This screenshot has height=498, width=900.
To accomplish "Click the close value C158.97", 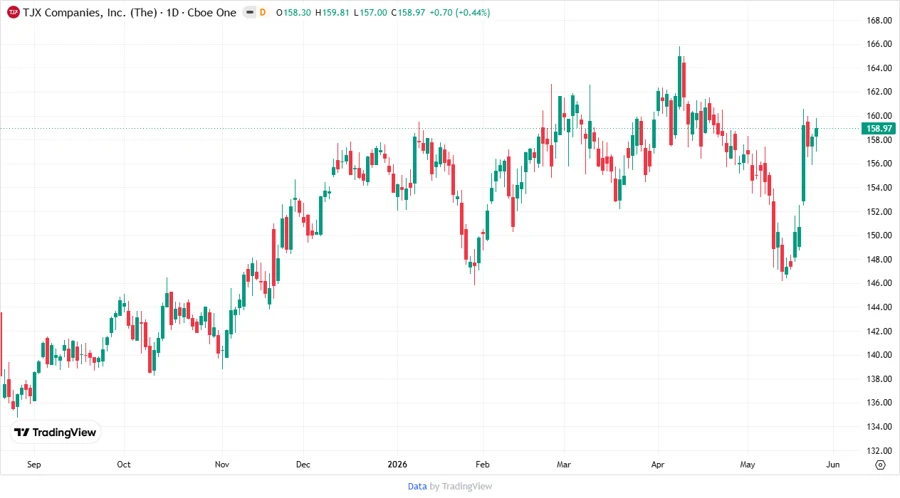I will click(408, 12).
